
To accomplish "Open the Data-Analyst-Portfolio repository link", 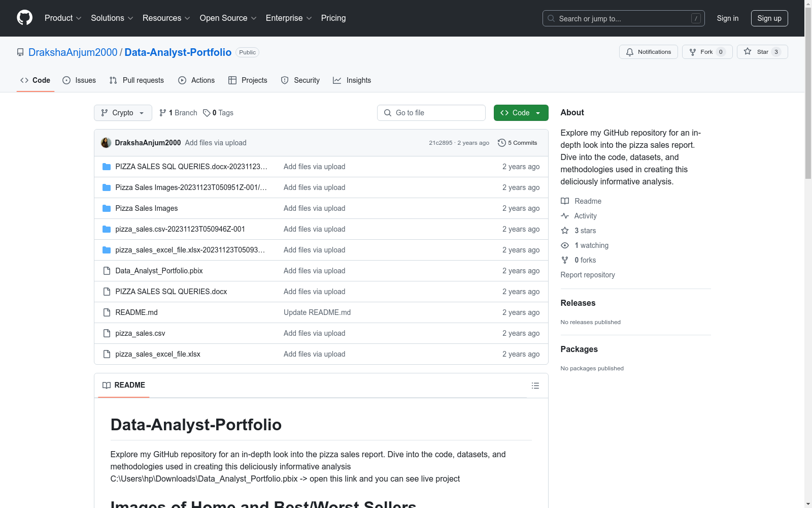I will tap(178, 52).
